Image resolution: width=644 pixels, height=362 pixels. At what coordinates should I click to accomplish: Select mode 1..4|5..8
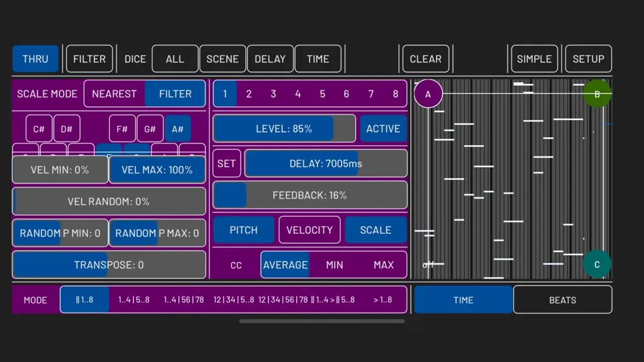coord(134,300)
